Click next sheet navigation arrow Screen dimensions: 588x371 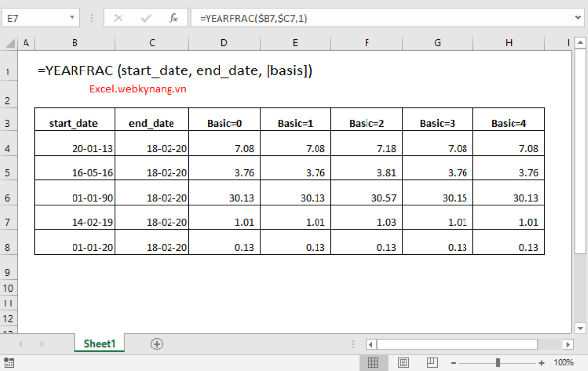[42, 344]
